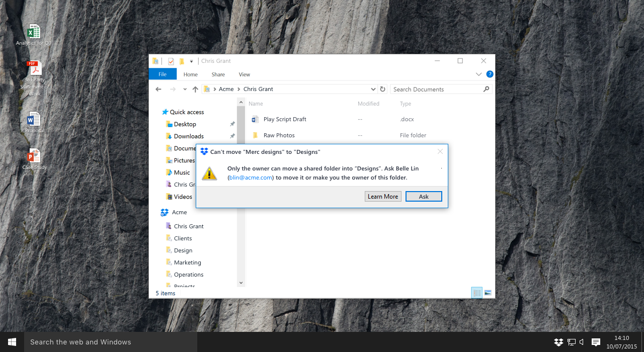Viewport: 644px width, 352px height.
Task: Click the Windows Start button
Action: [12, 342]
